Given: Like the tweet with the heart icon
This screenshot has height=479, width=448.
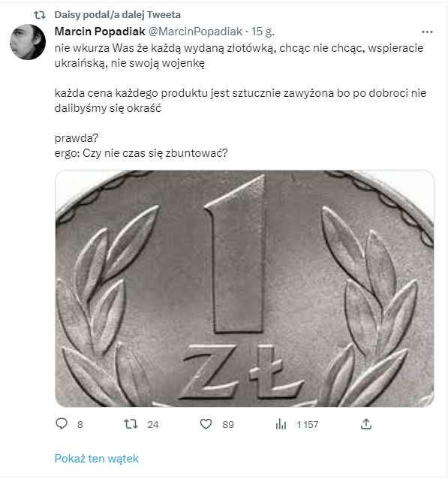Looking at the screenshot, I should tap(206, 424).
